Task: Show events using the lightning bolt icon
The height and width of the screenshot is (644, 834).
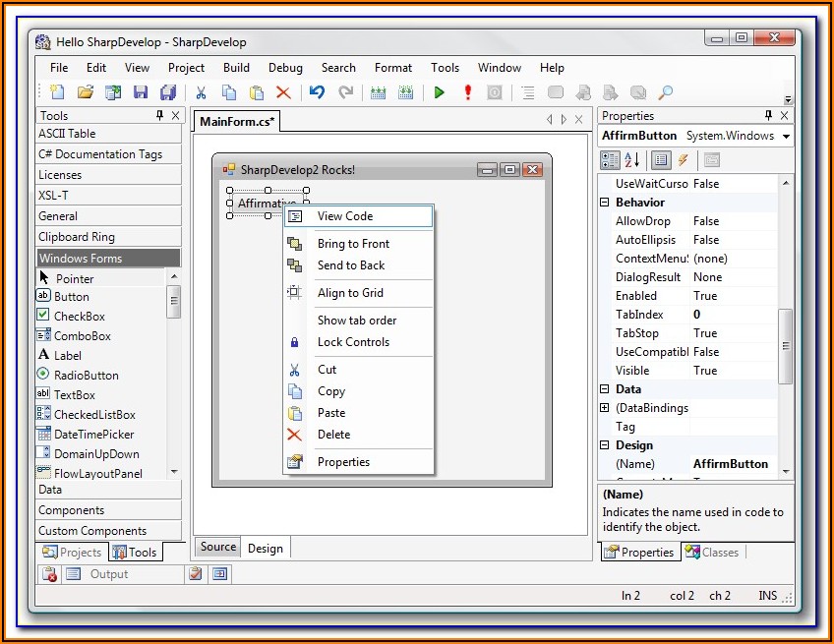Action: click(683, 159)
